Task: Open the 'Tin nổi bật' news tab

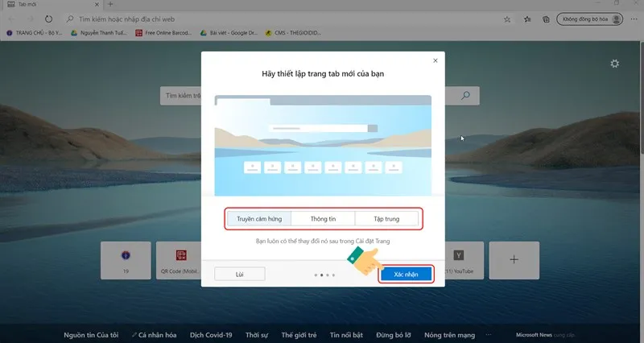Action: coord(346,335)
